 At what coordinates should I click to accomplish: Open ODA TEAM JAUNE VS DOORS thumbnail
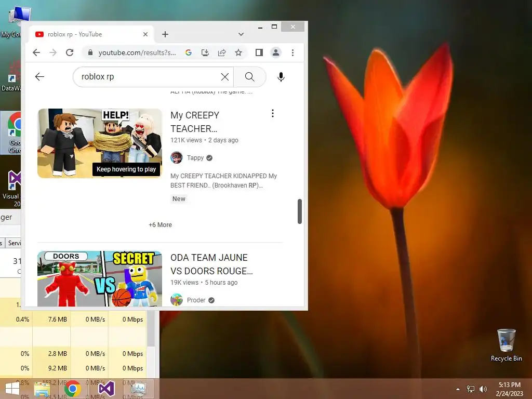[x=100, y=279]
